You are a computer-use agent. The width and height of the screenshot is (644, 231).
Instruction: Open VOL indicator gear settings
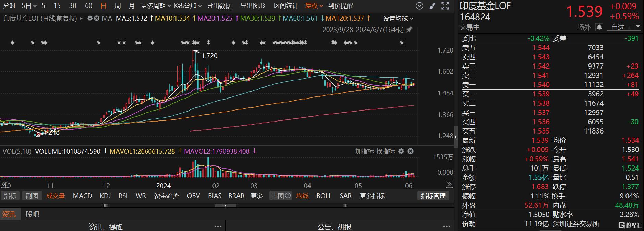[x=401, y=151]
